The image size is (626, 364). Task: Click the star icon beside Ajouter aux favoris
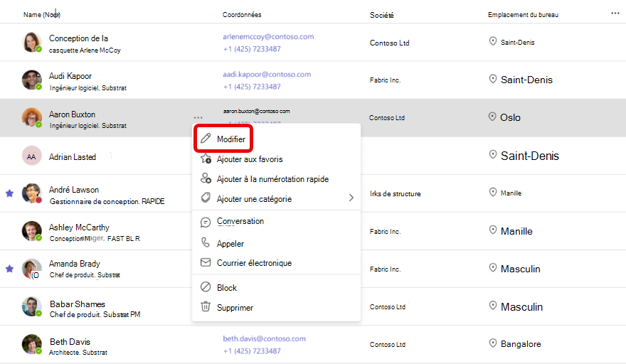click(x=206, y=159)
